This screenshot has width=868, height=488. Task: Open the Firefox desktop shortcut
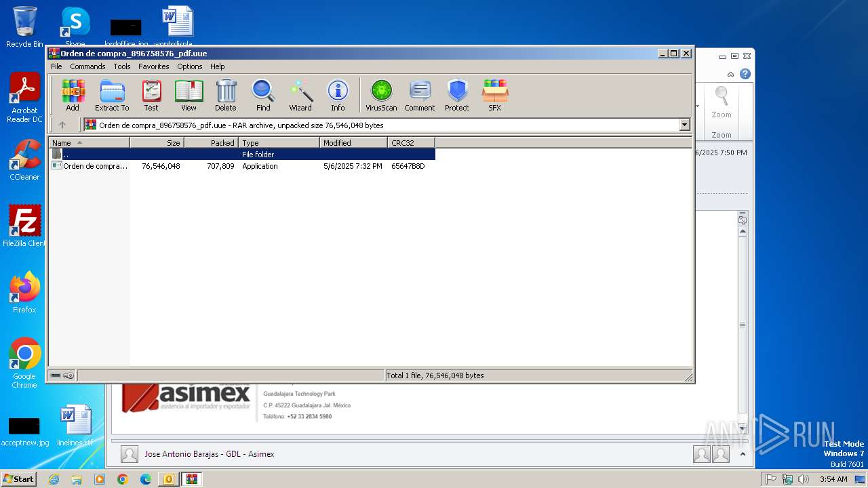click(x=24, y=292)
